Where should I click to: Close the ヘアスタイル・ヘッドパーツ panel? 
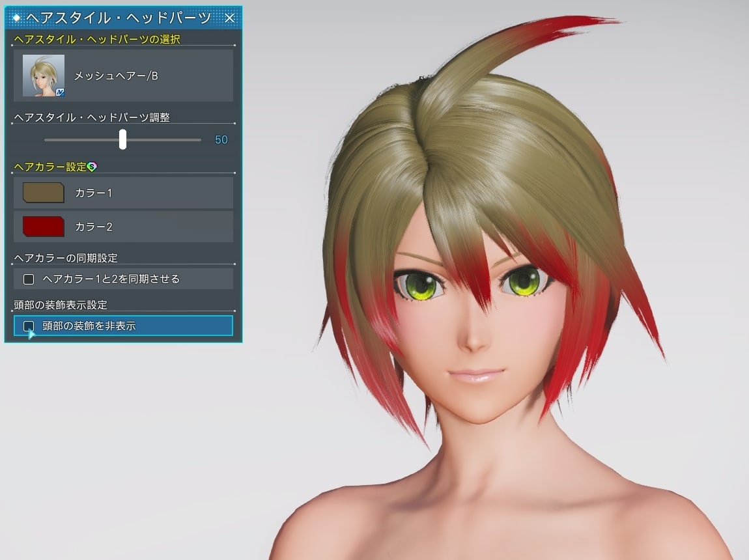tap(229, 18)
